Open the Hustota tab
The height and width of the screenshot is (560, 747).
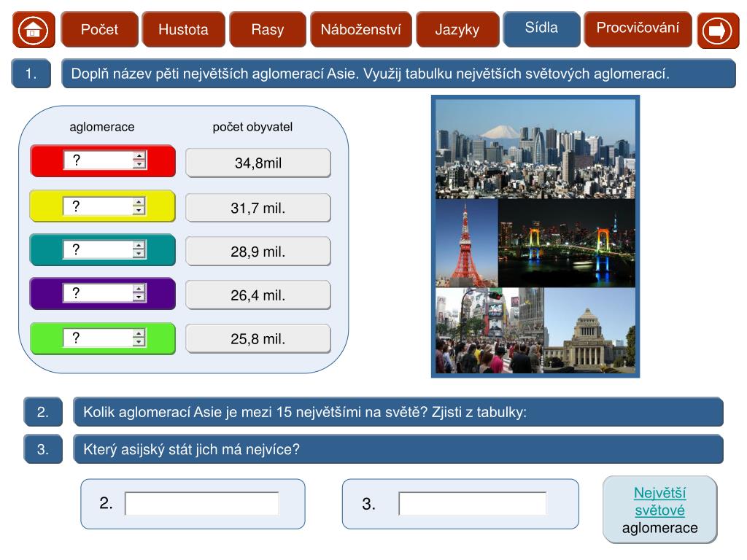183,29
